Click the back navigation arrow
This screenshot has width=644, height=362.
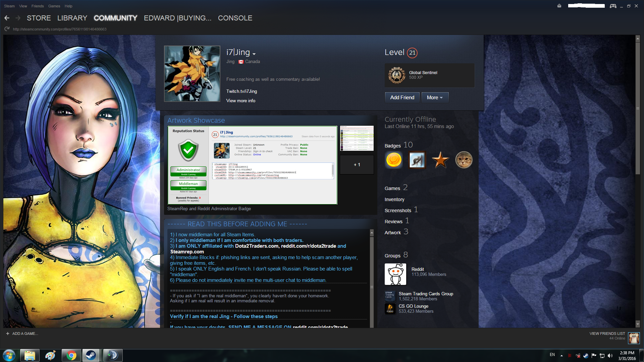pos(7,18)
